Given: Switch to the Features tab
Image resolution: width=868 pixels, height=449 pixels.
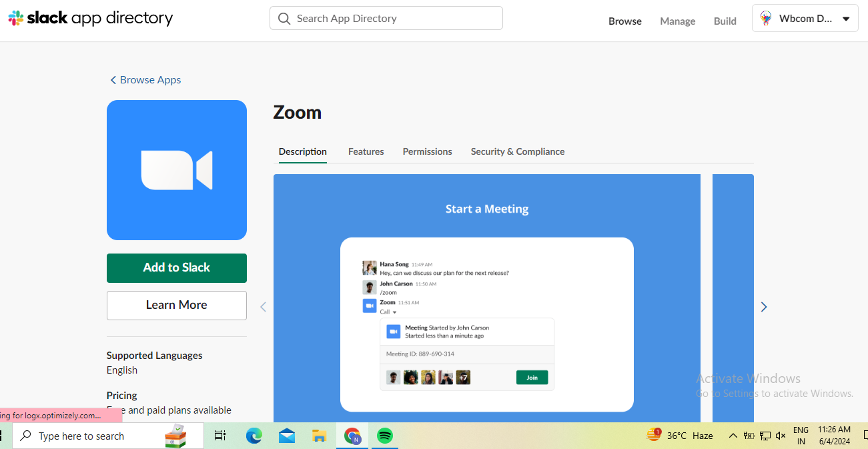Looking at the screenshot, I should click(x=366, y=151).
